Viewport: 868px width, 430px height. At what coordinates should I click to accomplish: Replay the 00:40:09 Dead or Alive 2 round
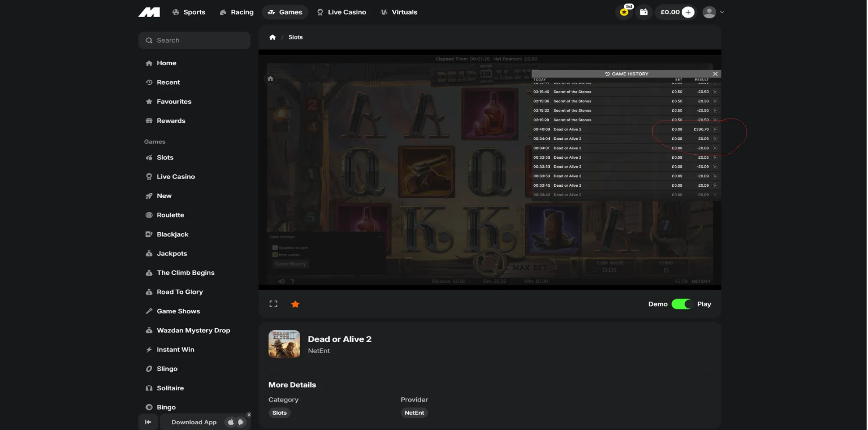point(715,129)
